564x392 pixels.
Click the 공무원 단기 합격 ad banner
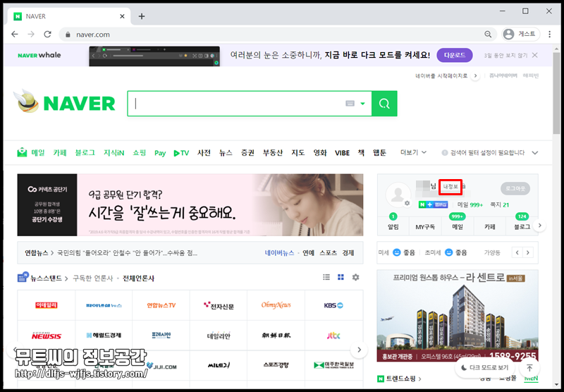pyautogui.click(x=190, y=205)
